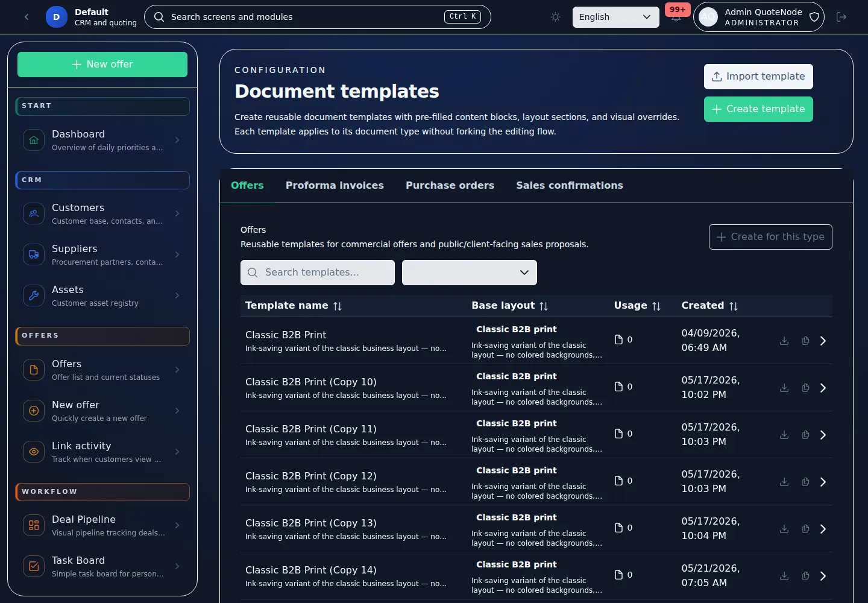Duplicate Classic B2B Print (Copy 14)
This screenshot has height=603, width=868.
pos(805,576)
